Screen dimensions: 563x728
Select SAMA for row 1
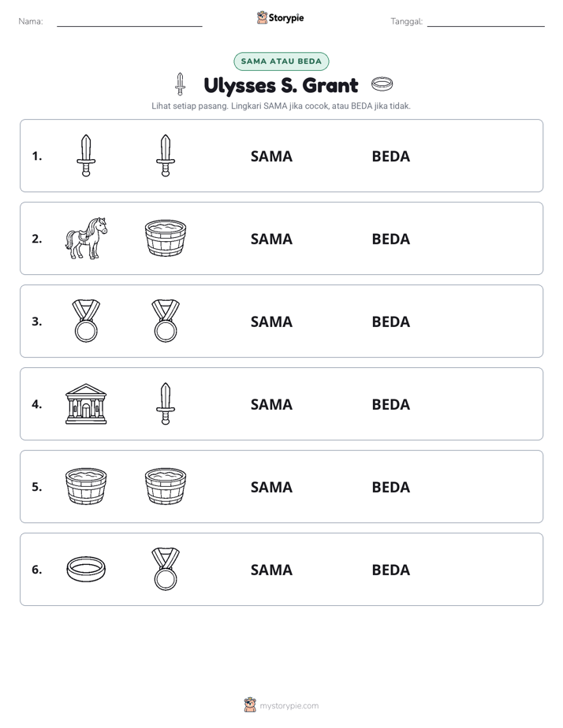pyautogui.click(x=271, y=157)
